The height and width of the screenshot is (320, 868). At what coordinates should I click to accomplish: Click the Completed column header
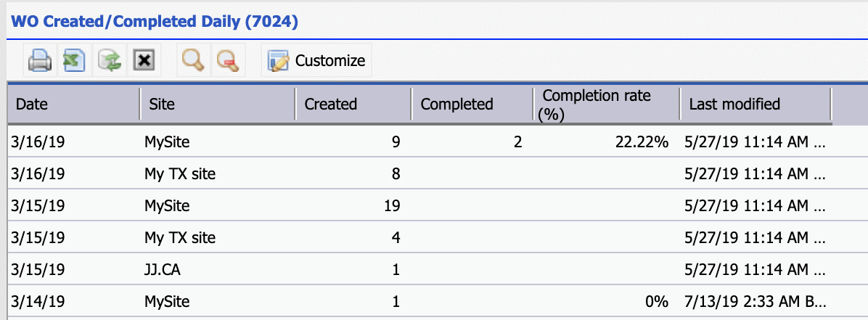[x=456, y=104]
